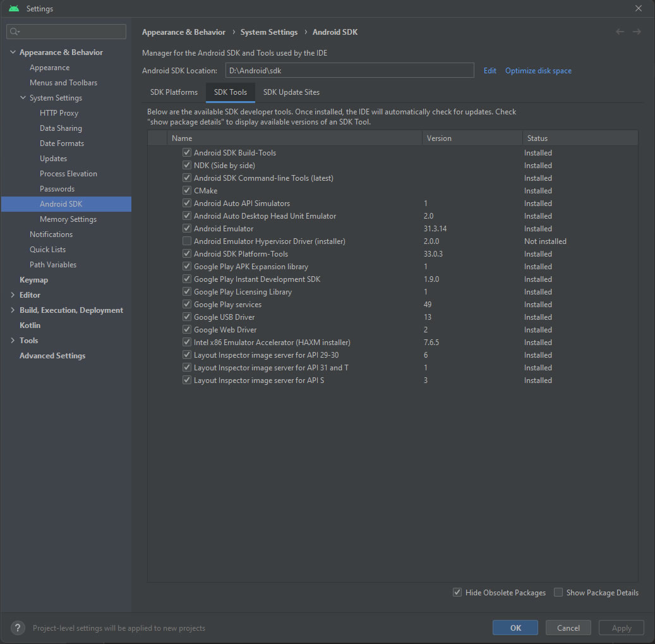
Task: Expand the Tools section
Action: point(13,340)
